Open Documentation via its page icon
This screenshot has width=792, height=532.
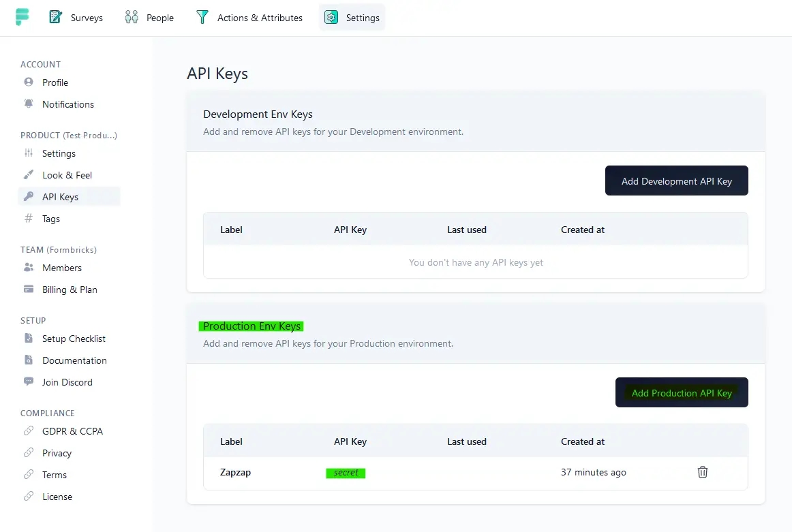[x=29, y=360]
